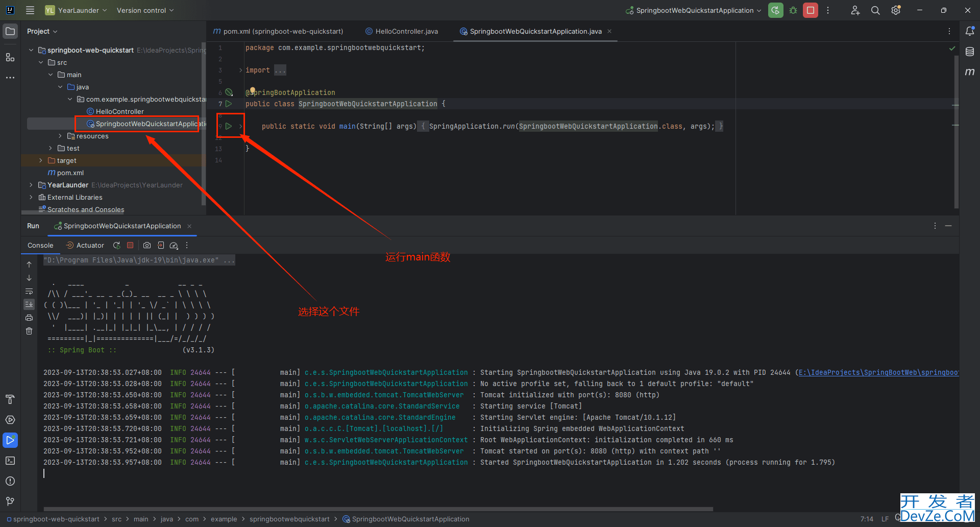The width and height of the screenshot is (980, 527).
Task: Open the E:\IdeaProjects path link in console
Action: (878, 372)
